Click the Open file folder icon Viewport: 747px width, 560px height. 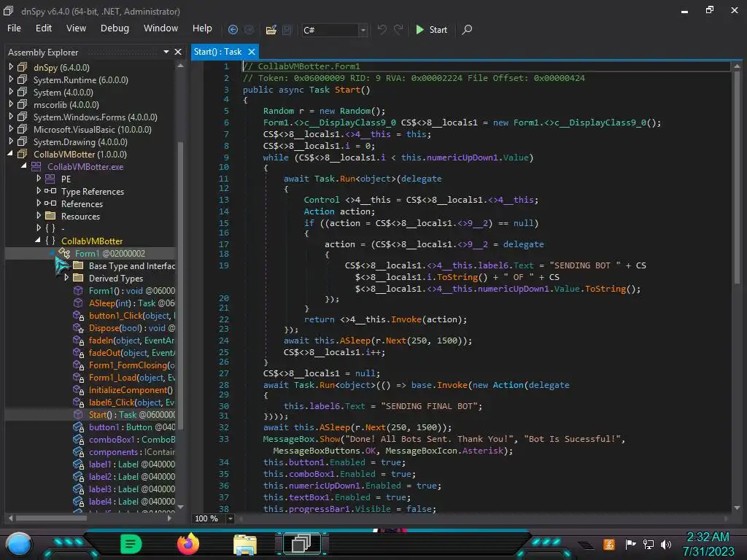pos(271,29)
